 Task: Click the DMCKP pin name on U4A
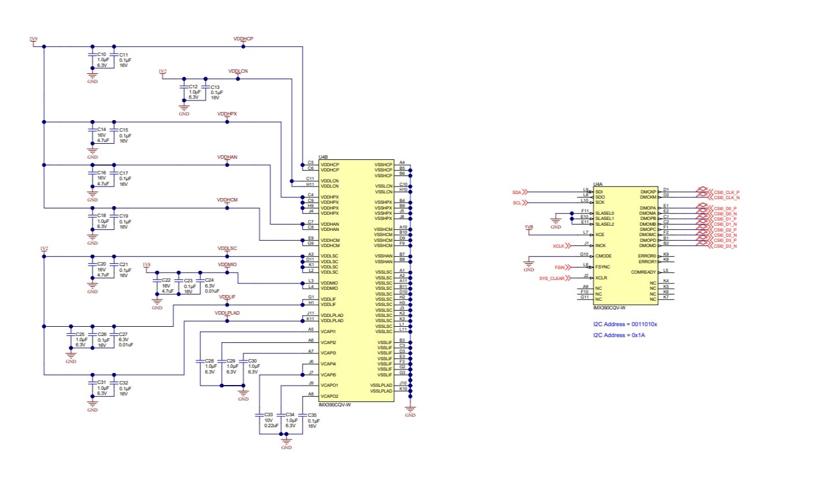pos(648,192)
